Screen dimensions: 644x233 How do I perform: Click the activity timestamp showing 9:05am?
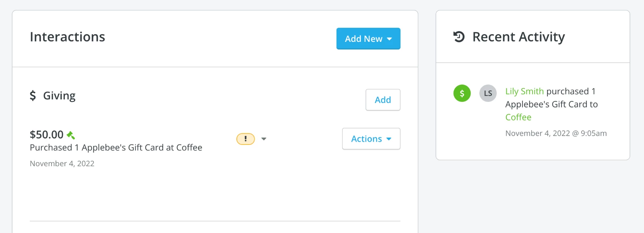[x=556, y=133]
